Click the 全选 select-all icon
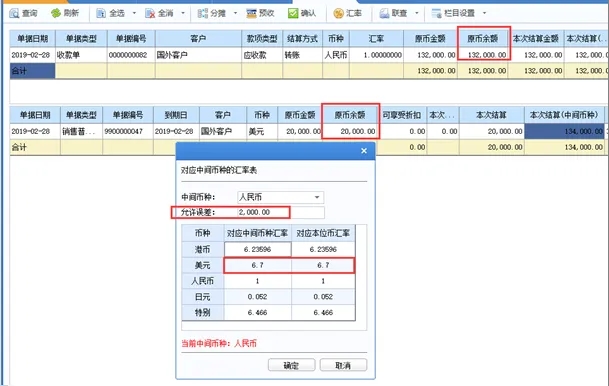 pos(101,14)
